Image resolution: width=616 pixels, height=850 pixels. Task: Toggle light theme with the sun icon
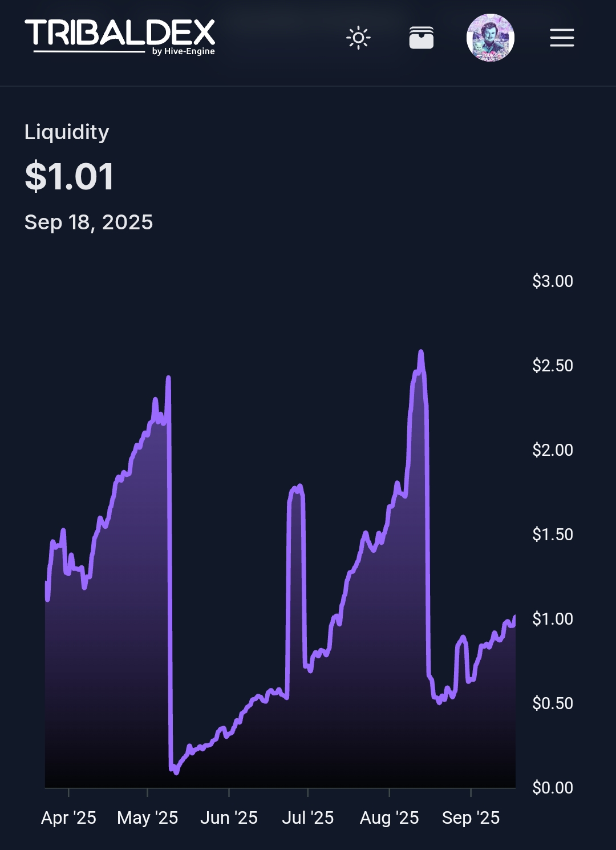(x=358, y=38)
